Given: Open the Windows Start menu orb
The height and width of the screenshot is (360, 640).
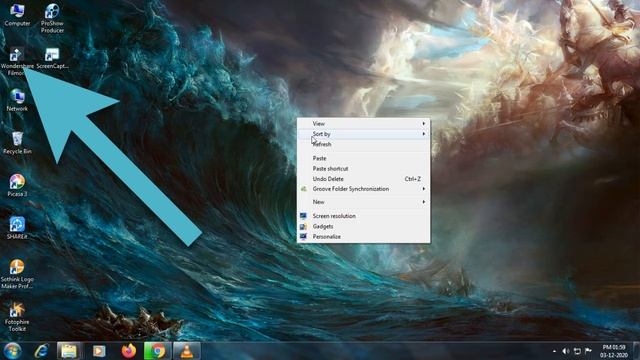Looking at the screenshot, I should 12,351.
